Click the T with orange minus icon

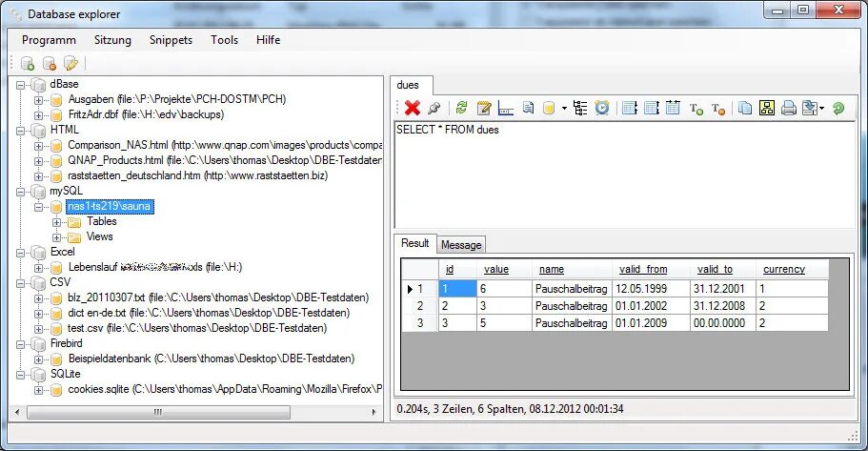[x=718, y=109]
